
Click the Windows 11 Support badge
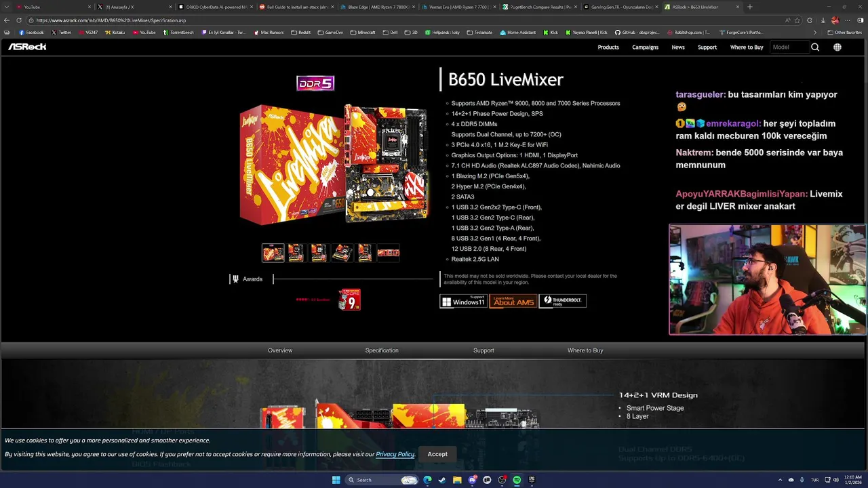[464, 301]
